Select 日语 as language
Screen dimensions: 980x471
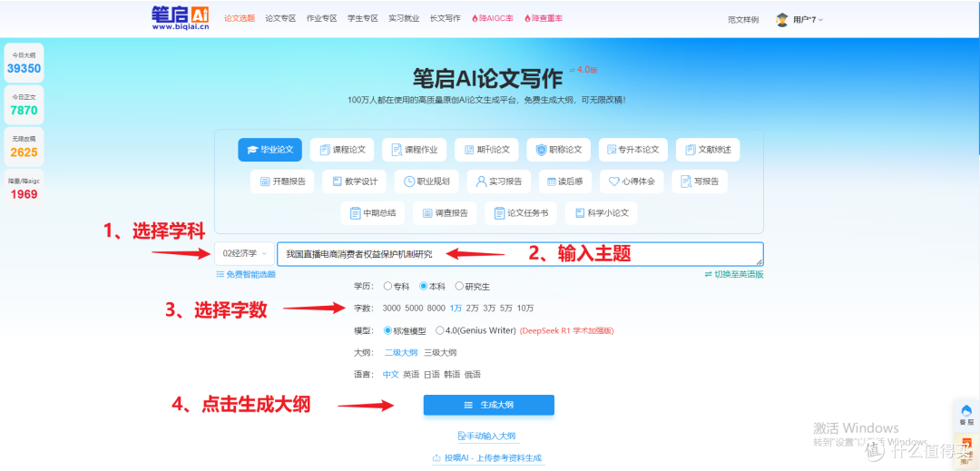point(432,375)
